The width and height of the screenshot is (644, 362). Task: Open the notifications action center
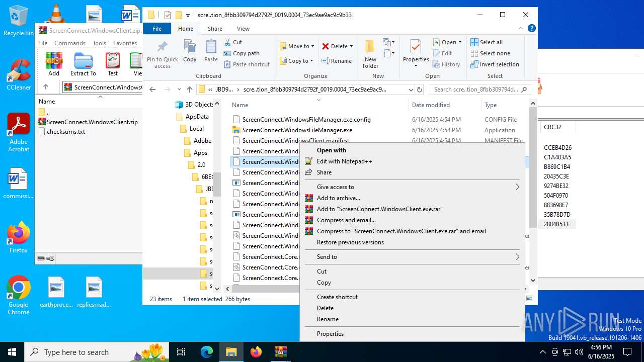pos(628,352)
